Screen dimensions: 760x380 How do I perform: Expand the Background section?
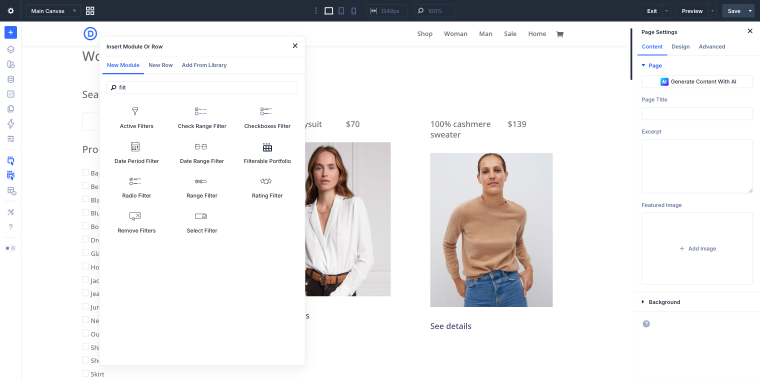[x=661, y=302]
